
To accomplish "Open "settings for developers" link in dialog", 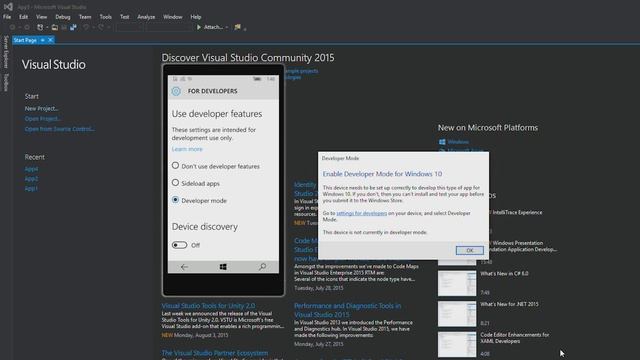I will pos(361,213).
